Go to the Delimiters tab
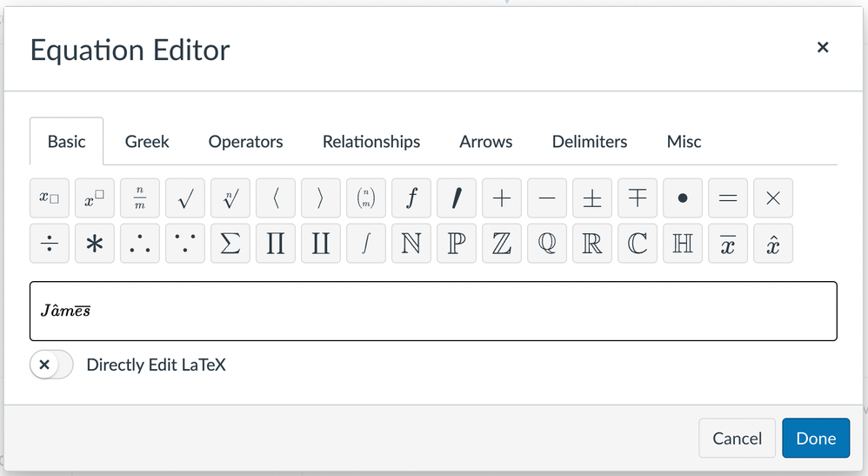This screenshot has width=868, height=476. click(589, 142)
